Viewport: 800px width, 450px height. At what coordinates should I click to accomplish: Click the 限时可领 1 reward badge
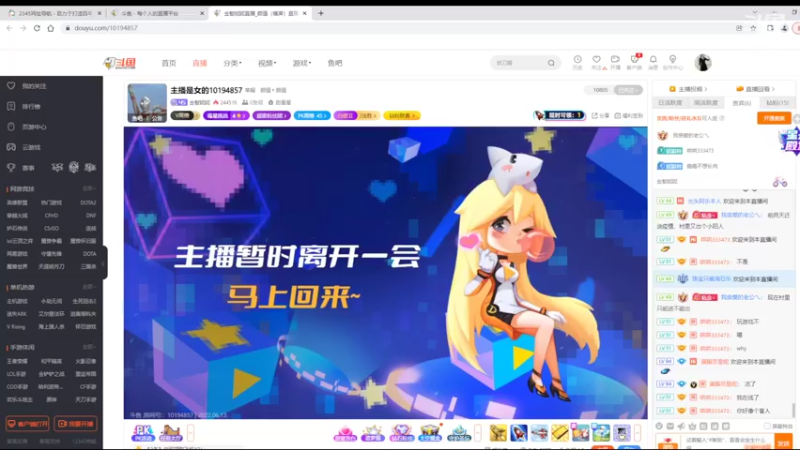click(x=559, y=116)
